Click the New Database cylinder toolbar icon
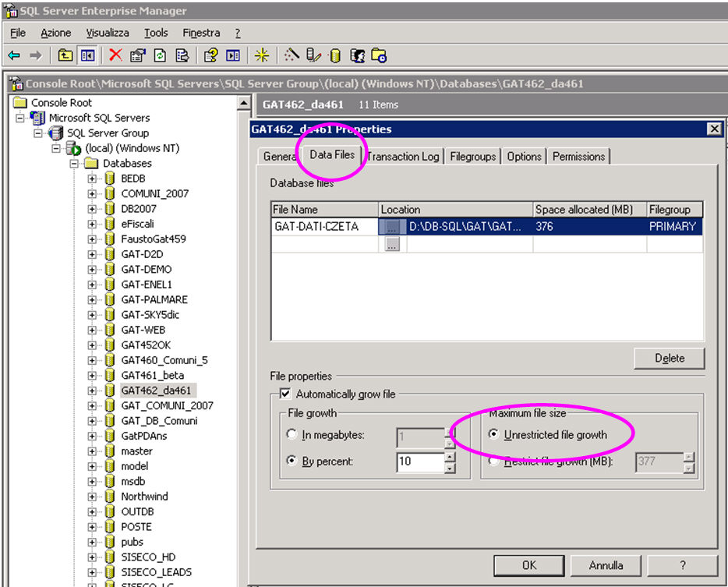 point(334,55)
